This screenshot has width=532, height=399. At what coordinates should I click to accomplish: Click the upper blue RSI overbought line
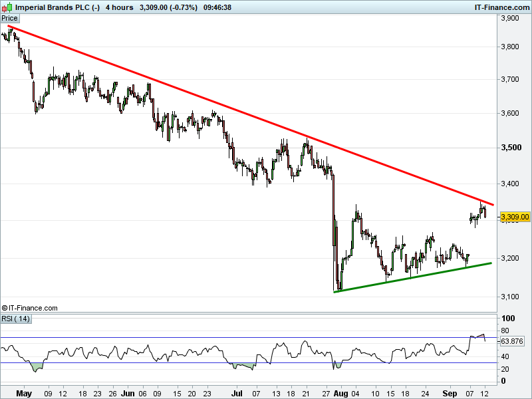click(249, 338)
